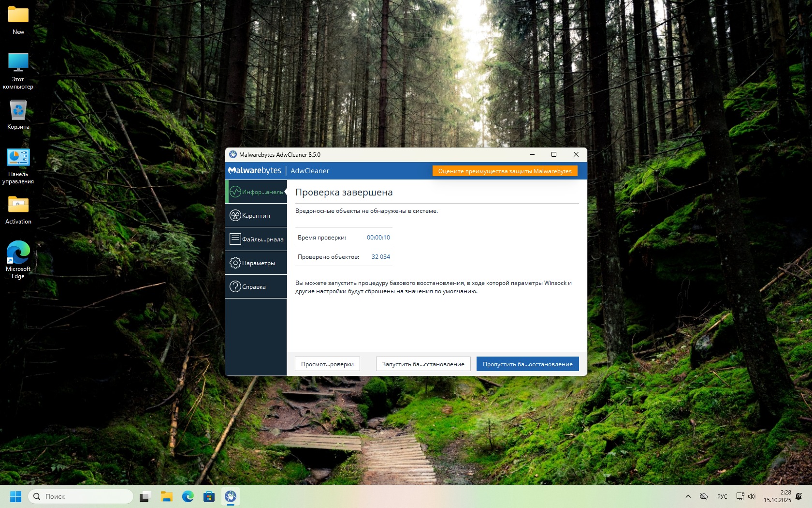
Task: Click Запустить базовое восстановление button
Action: pos(423,364)
